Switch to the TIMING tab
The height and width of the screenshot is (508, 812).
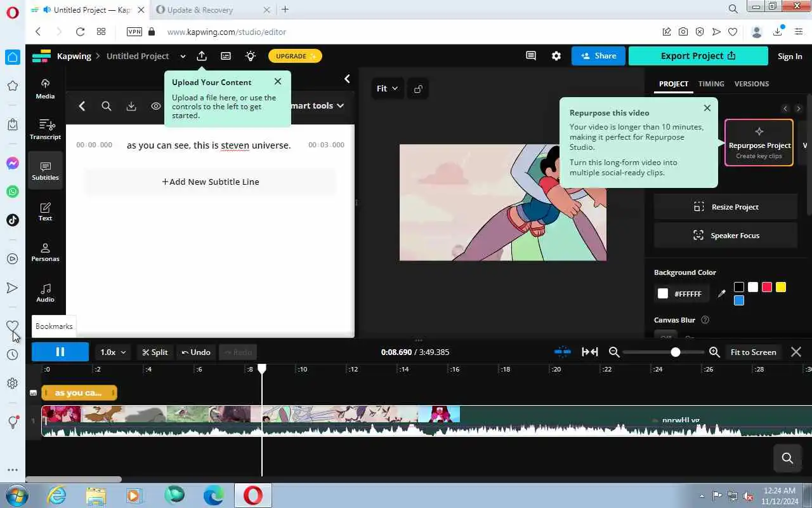(x=711, y=84)
